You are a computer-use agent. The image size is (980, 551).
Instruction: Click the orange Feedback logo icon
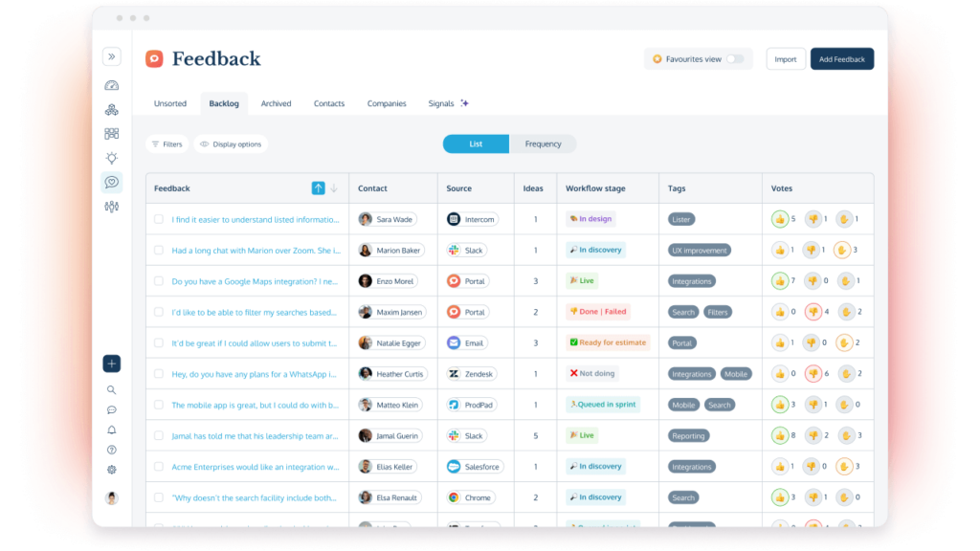tap(154, 58)
